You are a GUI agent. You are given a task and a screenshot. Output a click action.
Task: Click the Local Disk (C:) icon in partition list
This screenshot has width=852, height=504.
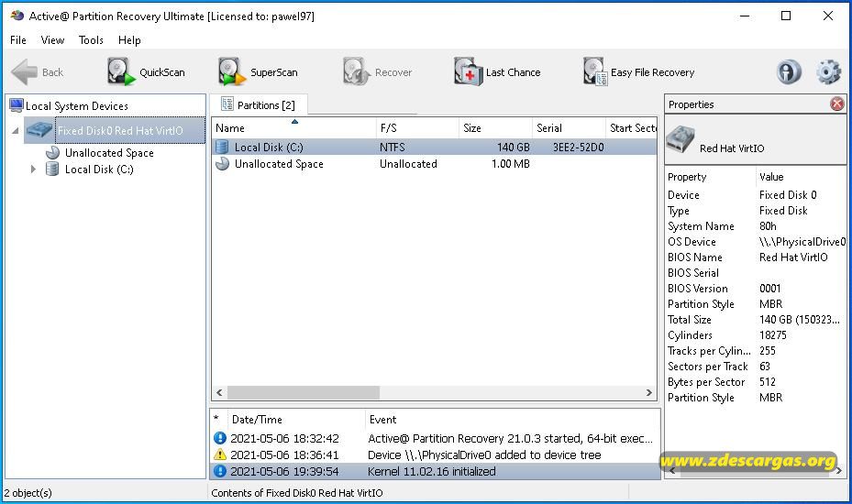222,147
